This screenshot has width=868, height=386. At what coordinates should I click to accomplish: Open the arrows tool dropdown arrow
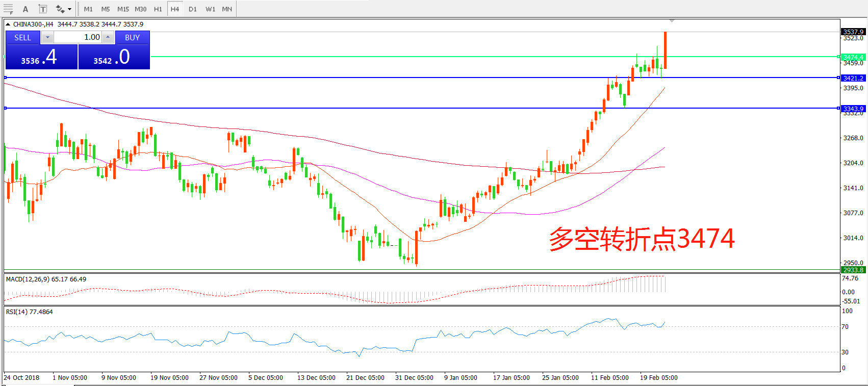tap(70, 9)
